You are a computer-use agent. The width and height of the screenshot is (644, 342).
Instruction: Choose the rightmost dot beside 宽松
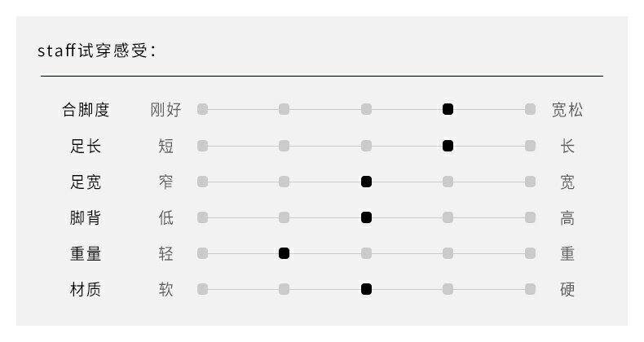point(530,109)
